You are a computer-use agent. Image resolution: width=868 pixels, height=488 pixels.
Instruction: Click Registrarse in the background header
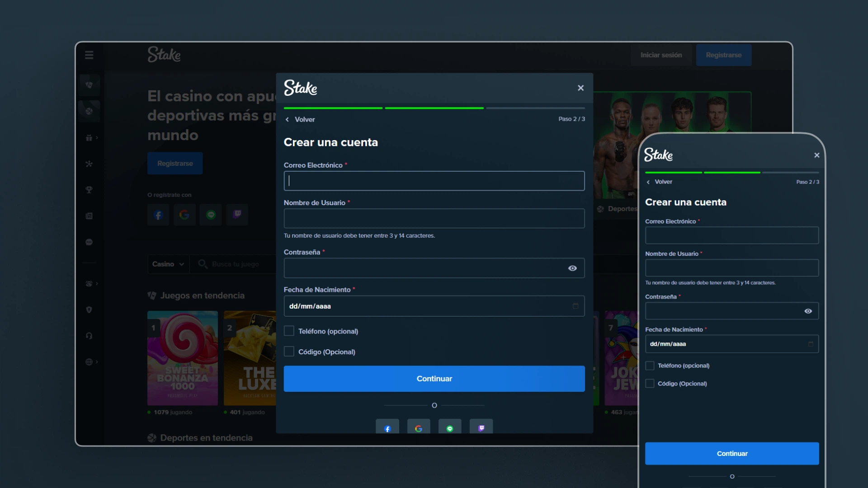click(724, 55)
